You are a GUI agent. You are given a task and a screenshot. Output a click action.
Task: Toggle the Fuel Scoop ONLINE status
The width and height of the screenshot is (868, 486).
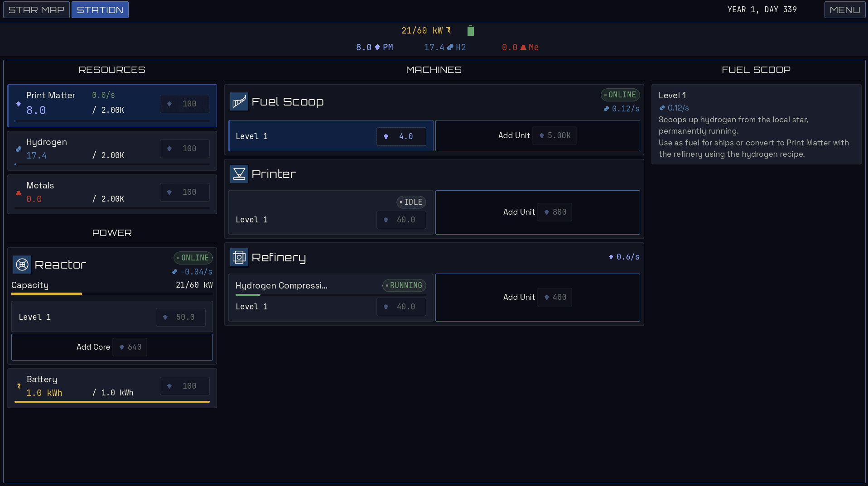(x=620, y=95)
